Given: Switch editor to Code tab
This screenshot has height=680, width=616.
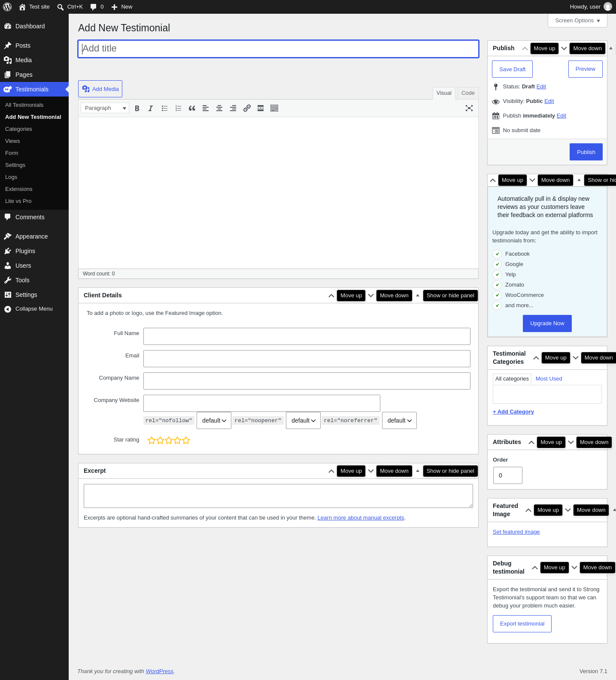Looking at the screenshot, I should pos(468,93).
